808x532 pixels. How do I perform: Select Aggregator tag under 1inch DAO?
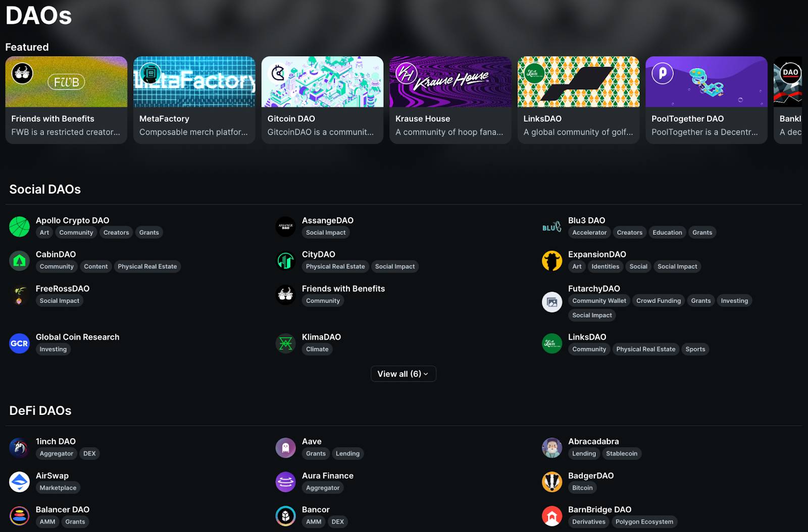(x=57, y=453)
